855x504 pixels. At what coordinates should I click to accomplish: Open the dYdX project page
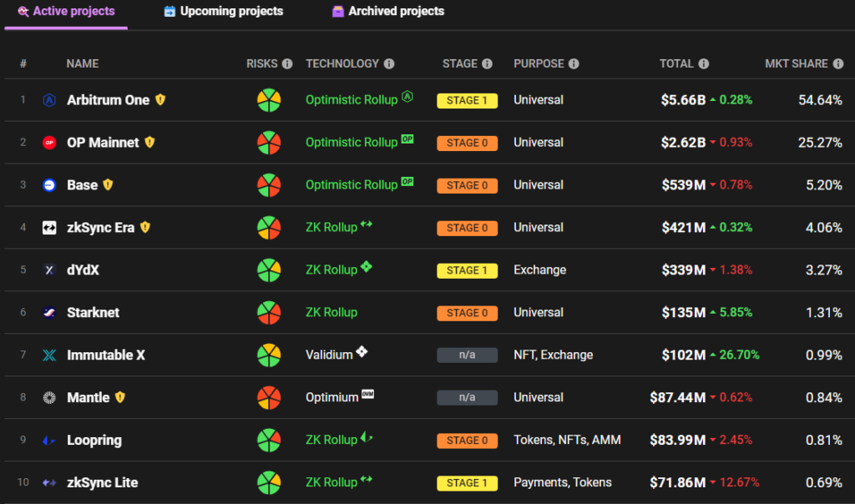pos(83,270)
